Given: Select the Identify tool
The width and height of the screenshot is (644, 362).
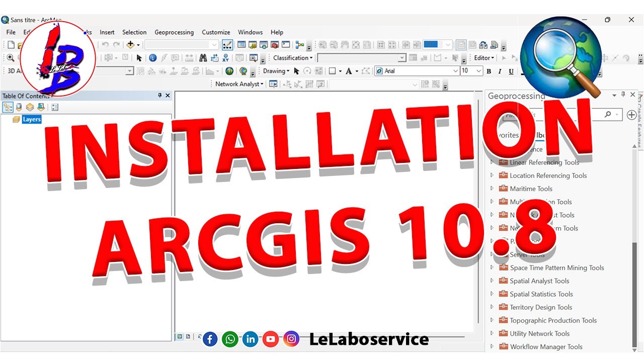Looking at the screenshot, I should click(x=153, y=58).
